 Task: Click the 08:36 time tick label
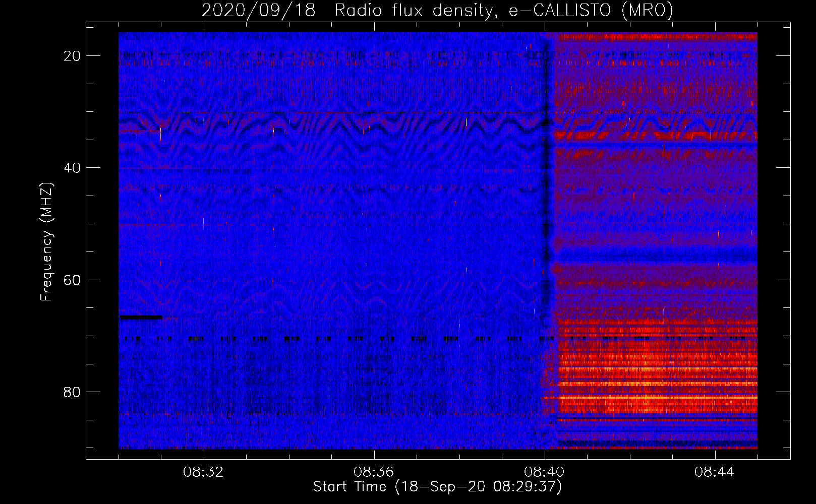[x=374, y=472]
